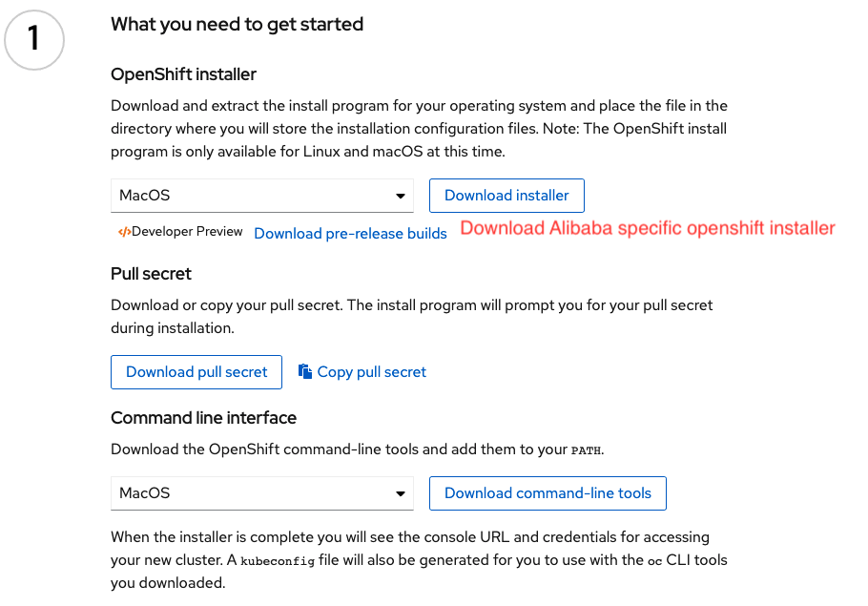Follow the Download pre-release builds link
This screenshot has height=606, width=868.
pyautogui.click(x=350, y=233)
